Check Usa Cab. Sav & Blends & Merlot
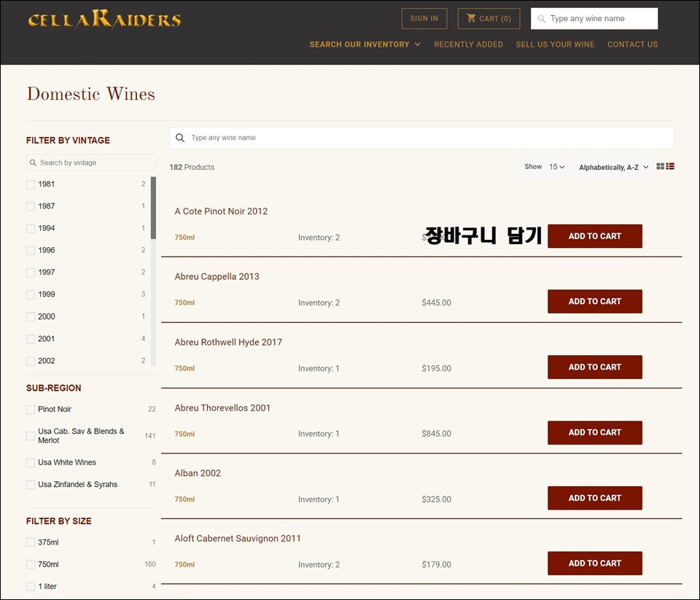 (31, 436)
